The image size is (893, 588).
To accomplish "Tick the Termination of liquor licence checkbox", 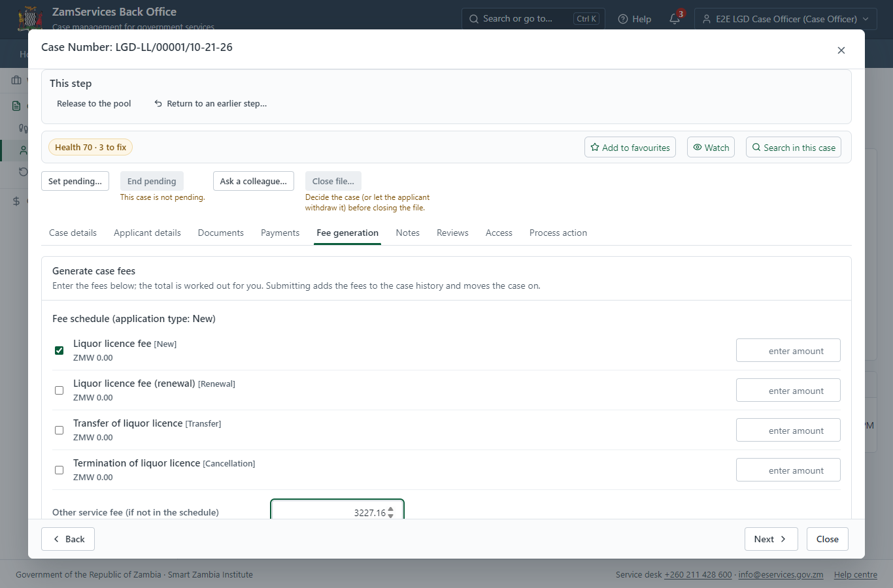I will tap(59, 470).
